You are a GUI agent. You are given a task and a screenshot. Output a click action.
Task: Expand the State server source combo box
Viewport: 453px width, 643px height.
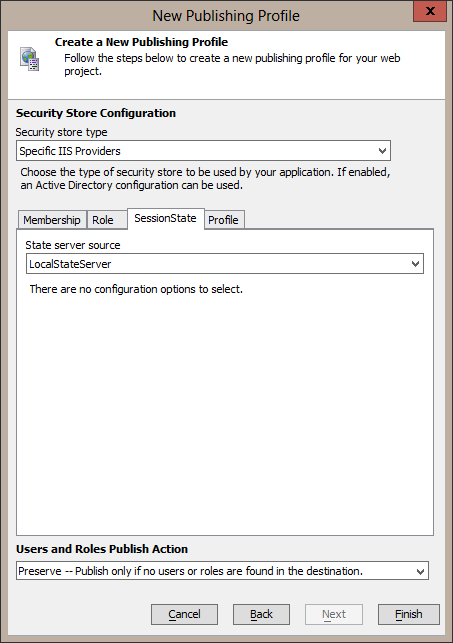pyautogui.click(x=225, y=264)
